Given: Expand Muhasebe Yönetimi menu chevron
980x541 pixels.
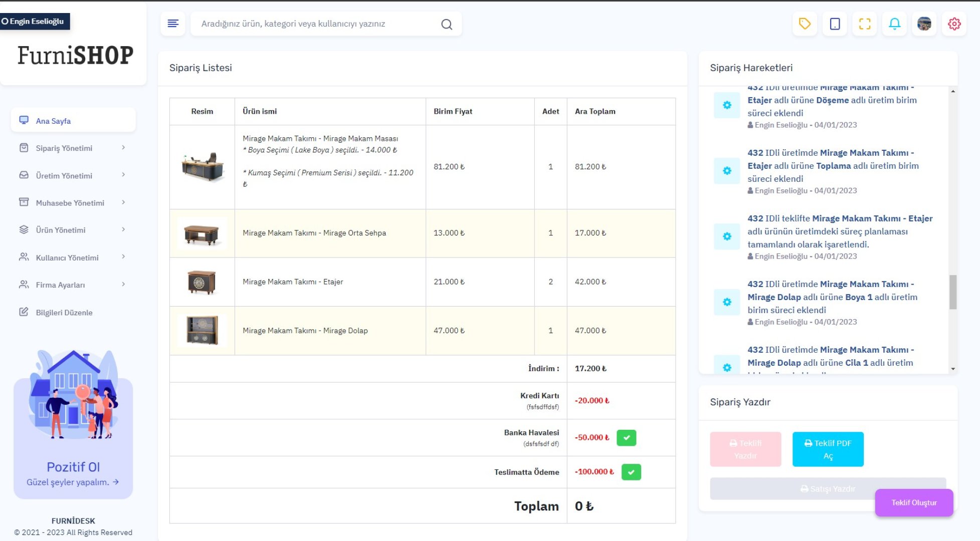Looking at the screenshot, I should [x=123, y=202].
